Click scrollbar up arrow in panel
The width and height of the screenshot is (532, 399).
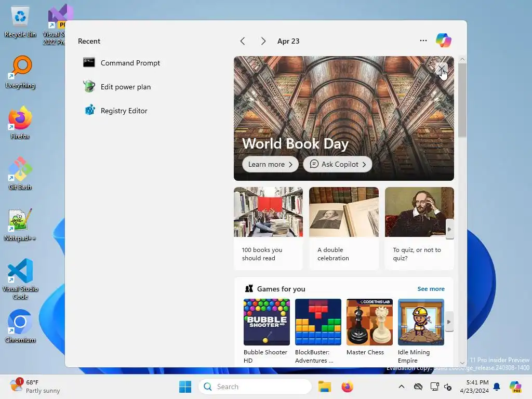(462, 59)
